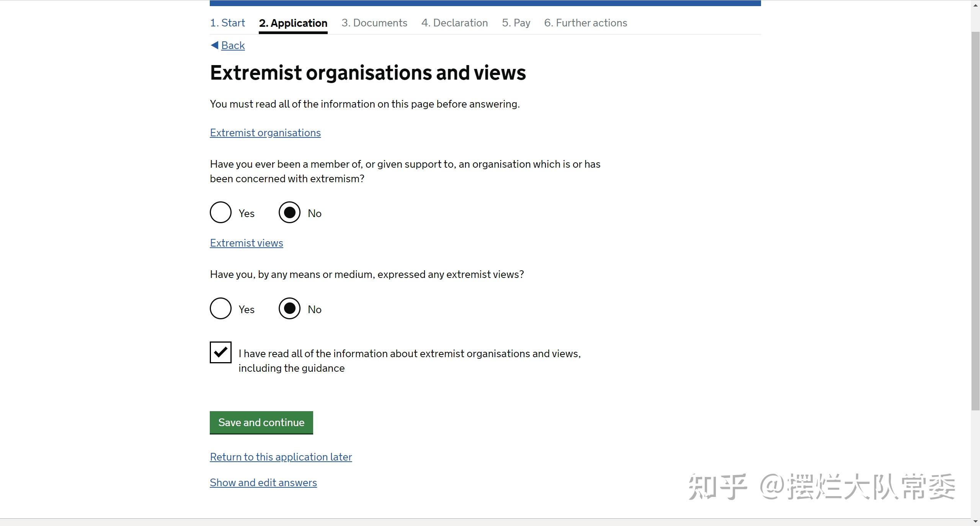Click the scrollbar down arrow
This screenshot has height=526, width=980.
point(975,521)
